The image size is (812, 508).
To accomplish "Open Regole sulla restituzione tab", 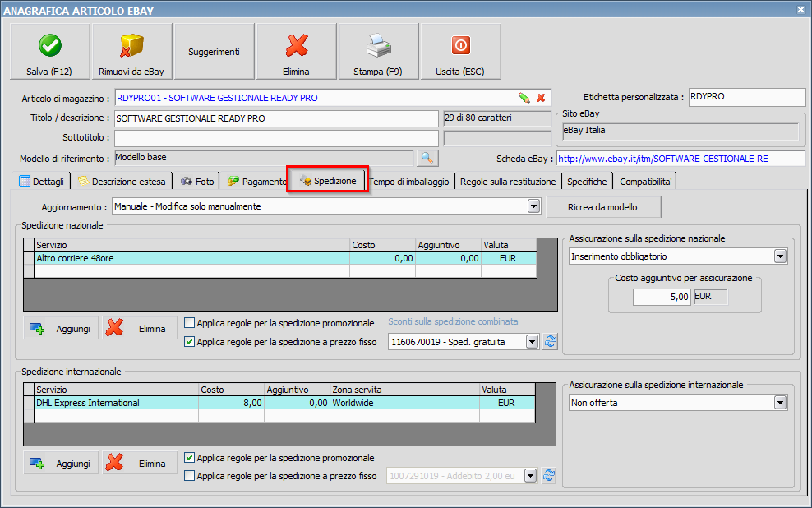I will click(x=508, y=181).
